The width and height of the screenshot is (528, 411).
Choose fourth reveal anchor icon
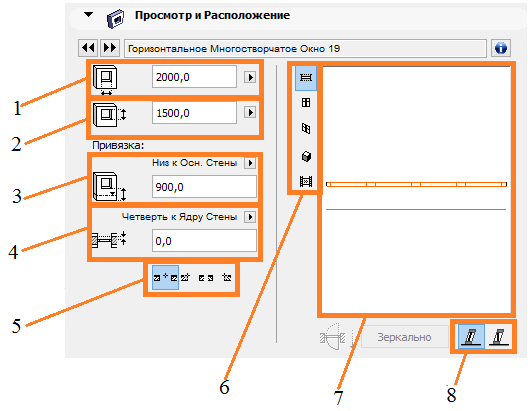point(227,278)
